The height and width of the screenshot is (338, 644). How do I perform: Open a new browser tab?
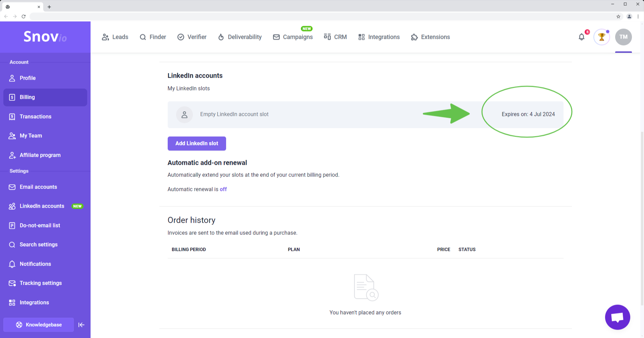coord(49,7)
